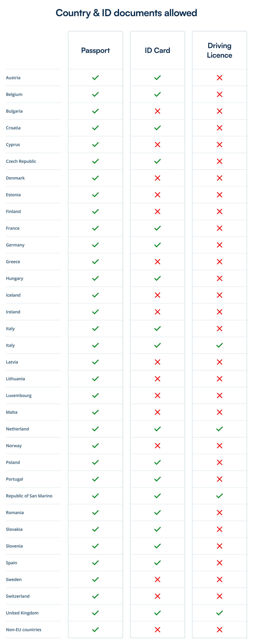Click United Kingdom's Driving Licence green check
The image size is (253, 644).
tap(219, 613)
